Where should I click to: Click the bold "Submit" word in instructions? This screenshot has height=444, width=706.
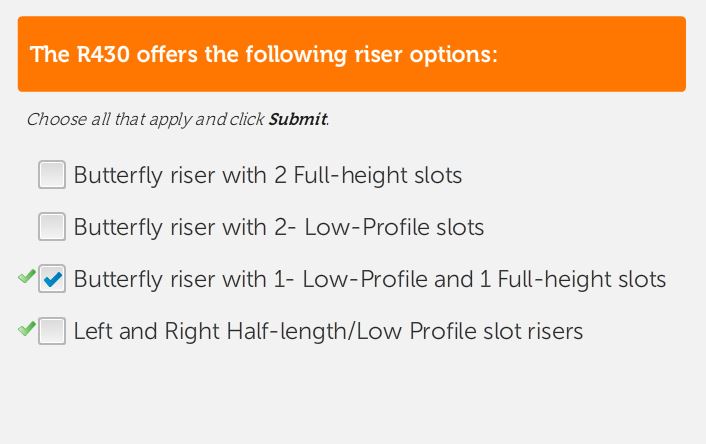pos(297,120)
